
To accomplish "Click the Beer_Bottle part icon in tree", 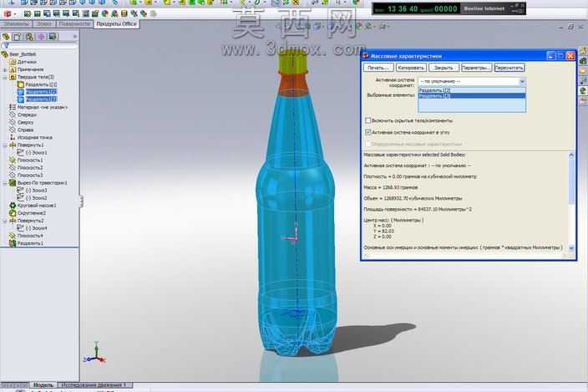I will tap(4, 54).
